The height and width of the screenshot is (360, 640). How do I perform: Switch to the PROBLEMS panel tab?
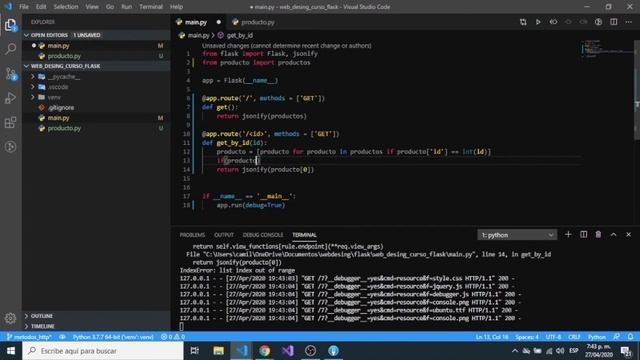point(192,235)
